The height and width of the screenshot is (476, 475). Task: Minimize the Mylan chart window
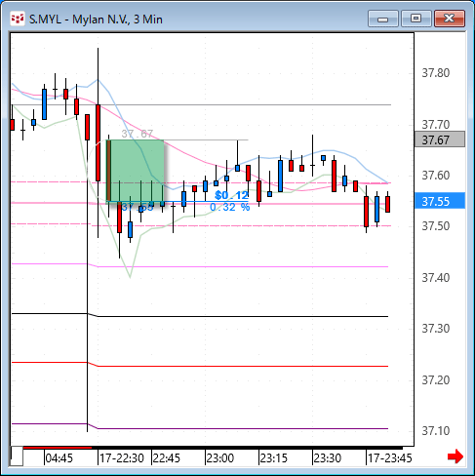pyautogui.click(x=383, y=19)
